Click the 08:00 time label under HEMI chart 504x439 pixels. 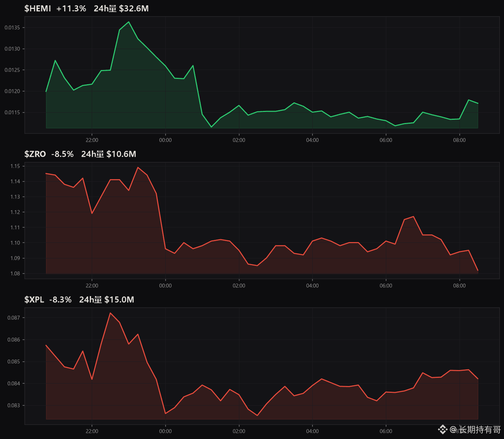point(460,140)
